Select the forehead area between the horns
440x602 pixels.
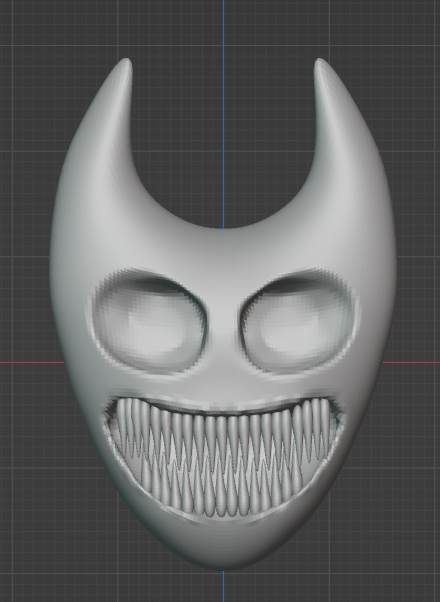pyautogui.click(x=223, y=250)
